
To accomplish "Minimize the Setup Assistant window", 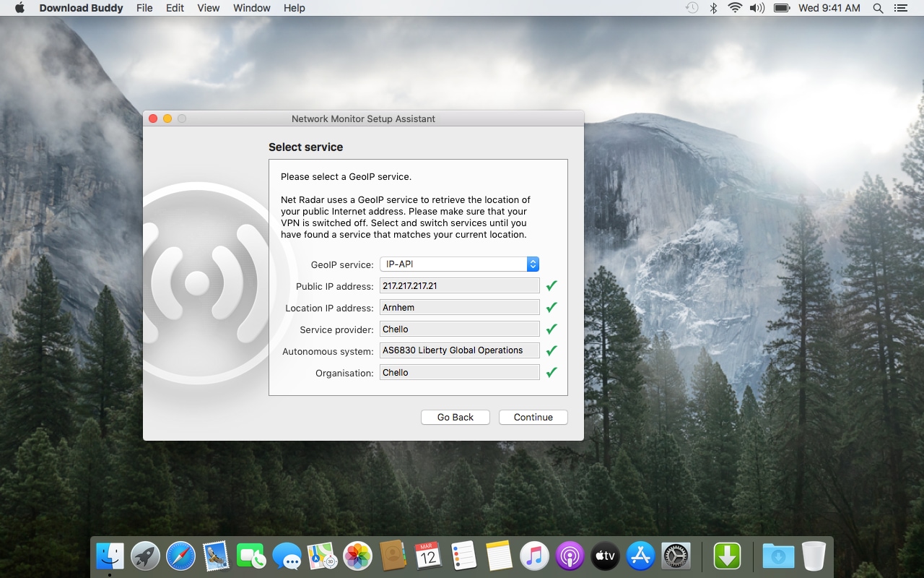I will point(167,118).
